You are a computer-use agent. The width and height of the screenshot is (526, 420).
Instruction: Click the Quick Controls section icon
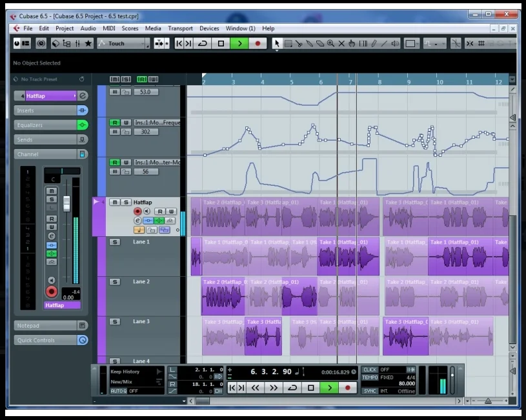click(83, 340)
